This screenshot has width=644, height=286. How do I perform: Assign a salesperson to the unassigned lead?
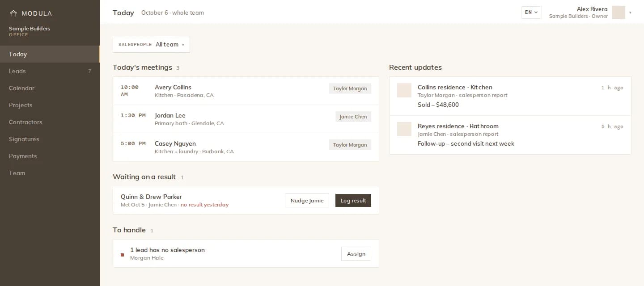tap(356, 254)
